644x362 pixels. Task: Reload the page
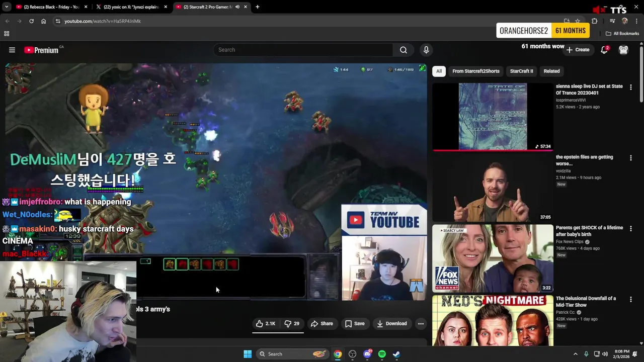(x=31, y=21)
